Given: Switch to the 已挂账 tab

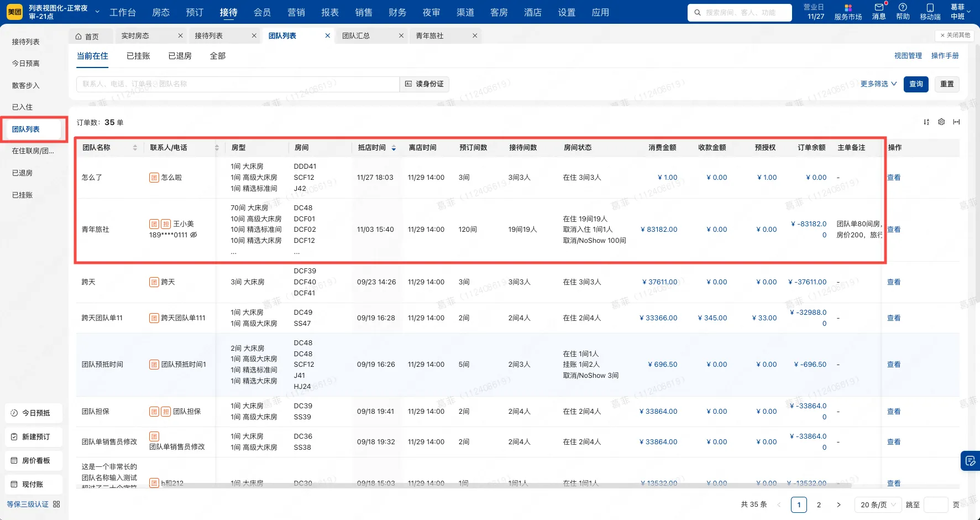Looking at the screenshot, I should click(138, 55).
